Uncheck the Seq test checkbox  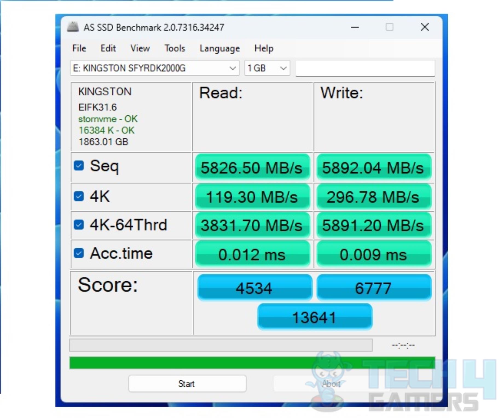(79, 165)
